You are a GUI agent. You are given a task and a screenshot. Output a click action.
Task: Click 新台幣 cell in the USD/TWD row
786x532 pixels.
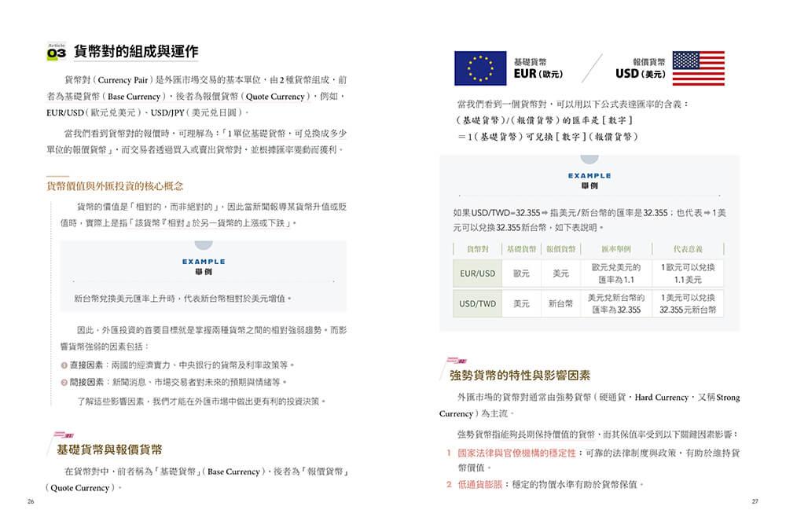coord(560,303)
